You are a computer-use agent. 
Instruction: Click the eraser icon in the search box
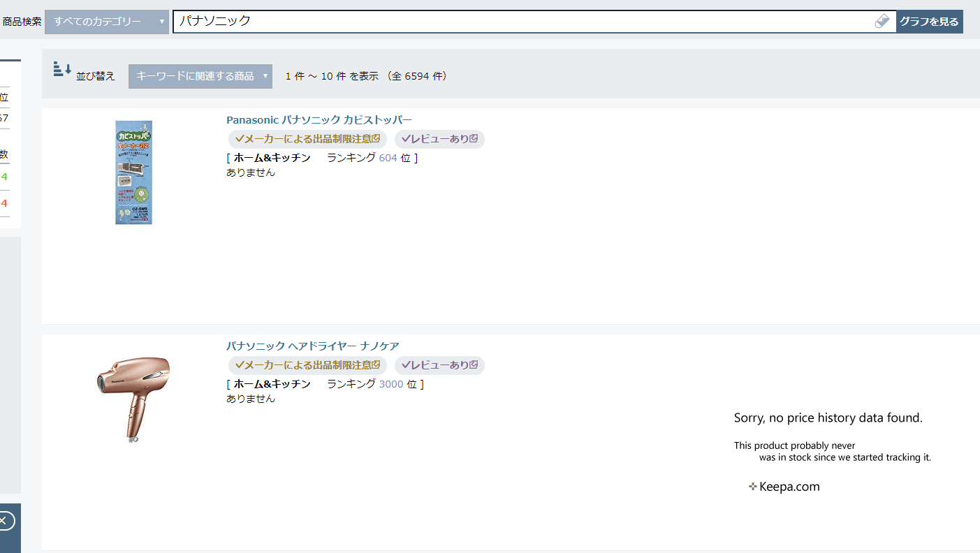coord(882,22)
